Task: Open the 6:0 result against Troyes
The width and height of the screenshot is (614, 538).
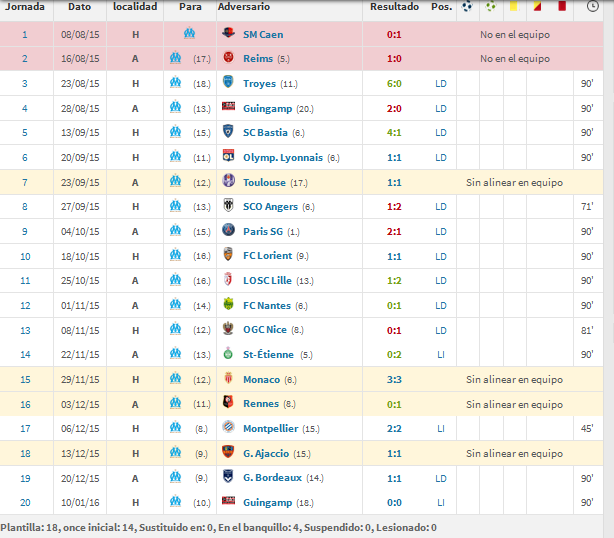Action: (x=394, y=83)
